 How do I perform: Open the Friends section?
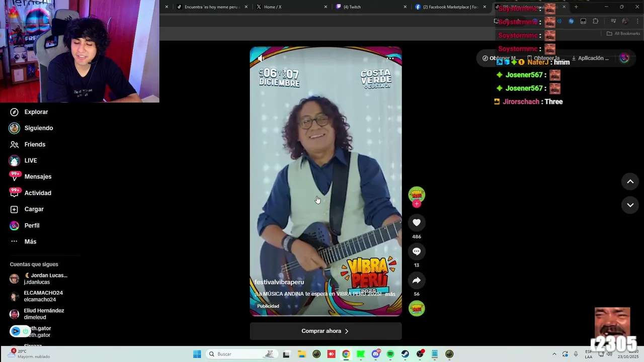coord(28,144)
